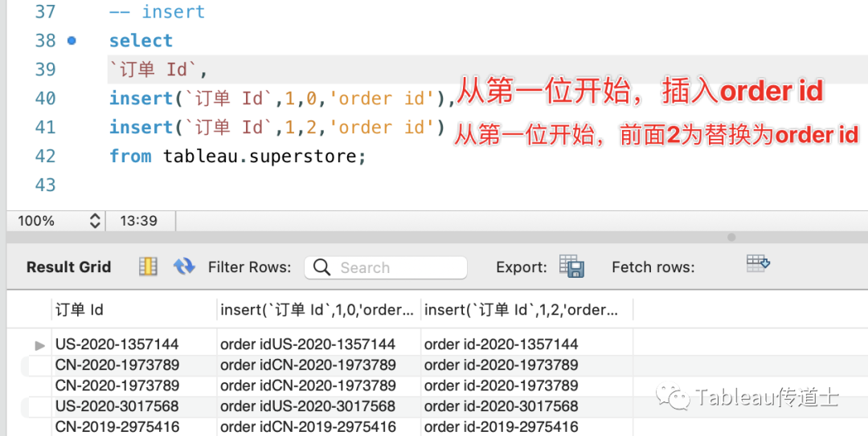Click the result grid view icon
868x436 pixels.
(x=148, y=267)
